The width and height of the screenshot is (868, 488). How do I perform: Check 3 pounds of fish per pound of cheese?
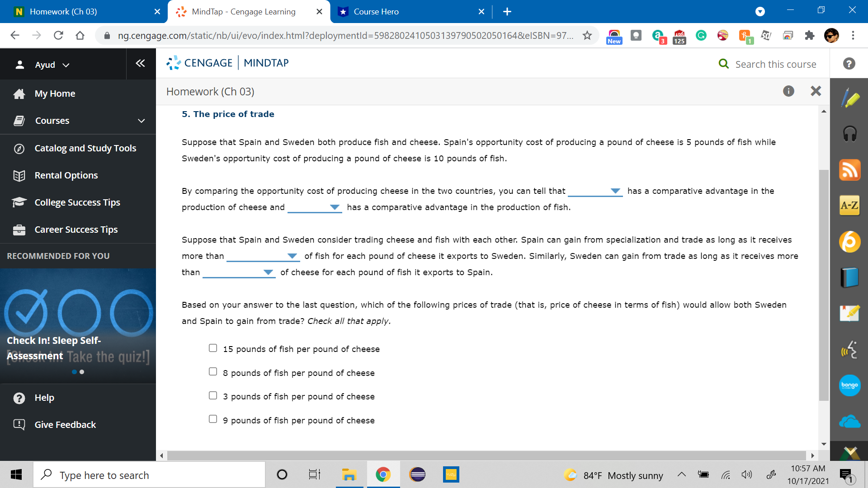(213, 395)
